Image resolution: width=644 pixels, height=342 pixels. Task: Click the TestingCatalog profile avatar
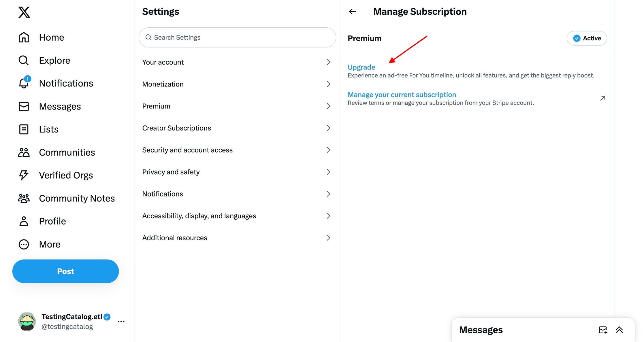tap(27, 322)
